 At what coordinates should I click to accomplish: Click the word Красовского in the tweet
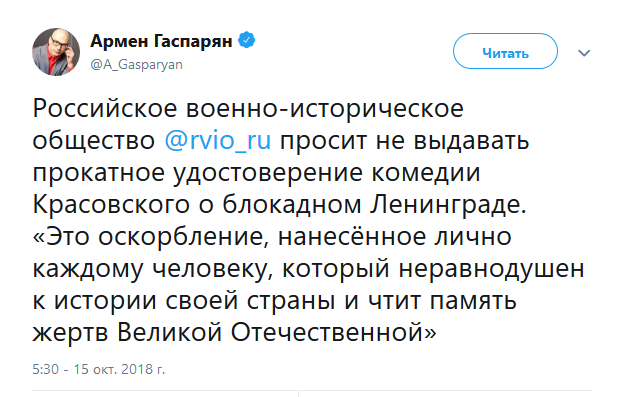click(111, 204)
